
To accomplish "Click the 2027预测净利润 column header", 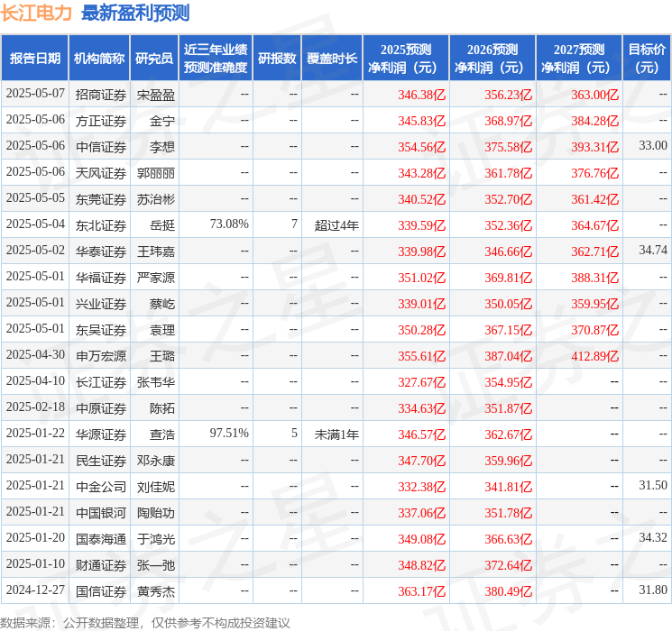I will tap(579, 59).
